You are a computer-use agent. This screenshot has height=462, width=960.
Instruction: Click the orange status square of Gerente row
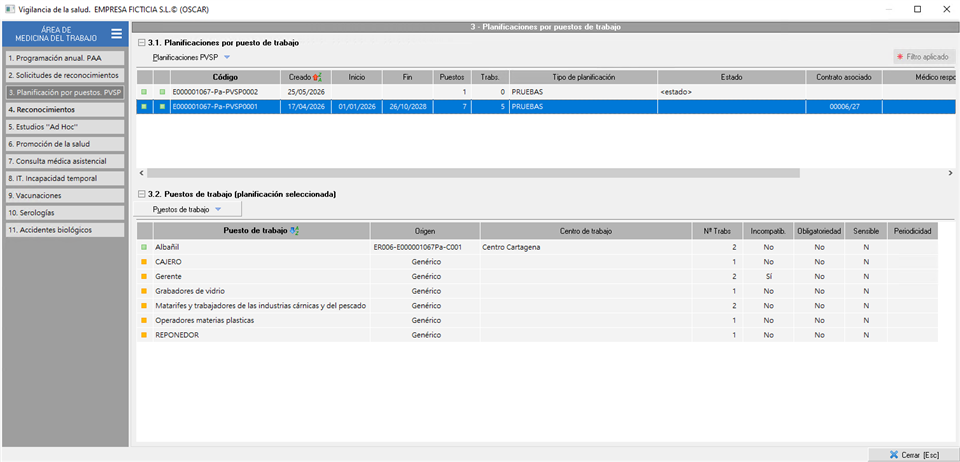[144, 277]
